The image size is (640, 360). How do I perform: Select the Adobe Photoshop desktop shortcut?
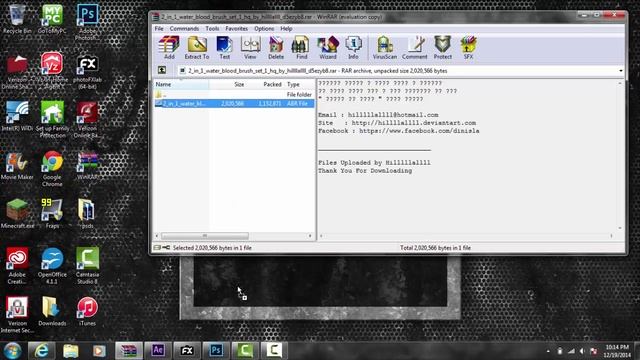(87, 22)
